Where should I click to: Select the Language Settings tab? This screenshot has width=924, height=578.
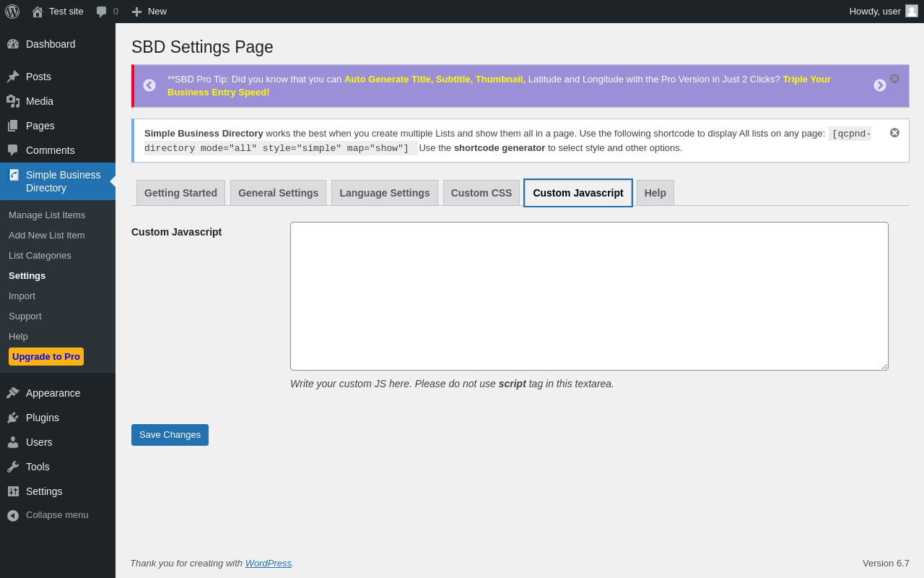(385, 193)
